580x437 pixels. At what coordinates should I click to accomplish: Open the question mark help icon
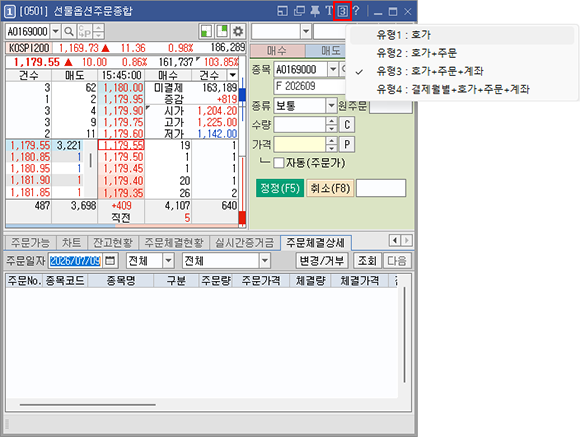(356, 11)
